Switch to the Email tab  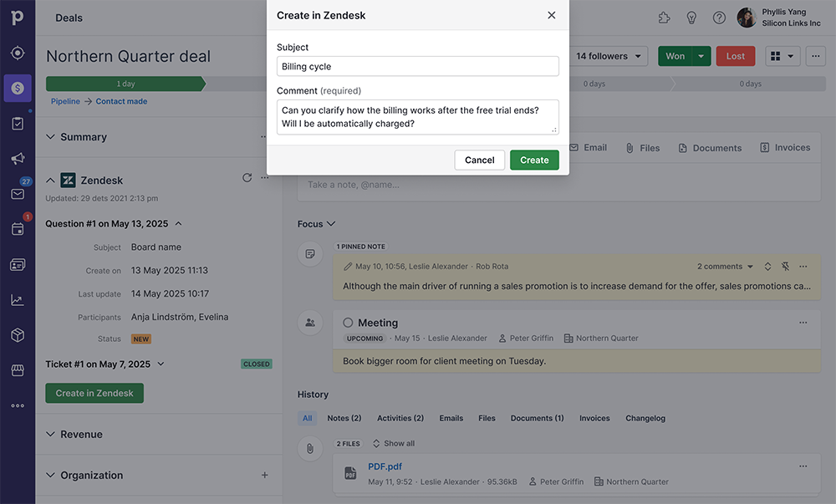[x=588, y=148]
